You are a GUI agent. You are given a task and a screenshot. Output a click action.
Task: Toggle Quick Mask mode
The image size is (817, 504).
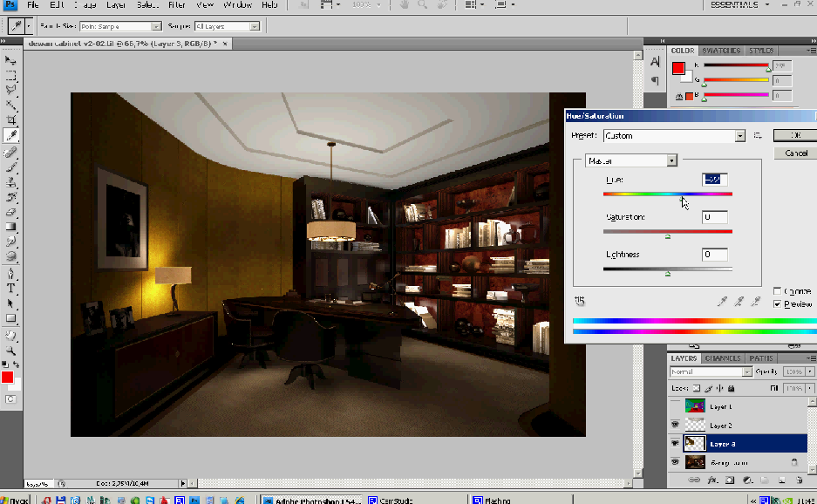(10, 399)
